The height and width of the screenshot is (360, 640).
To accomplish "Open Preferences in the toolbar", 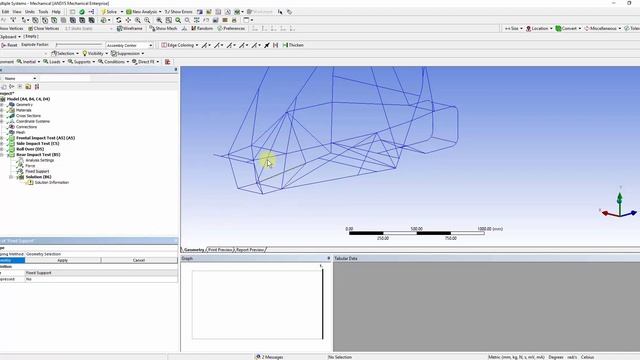I will [231, 29].
